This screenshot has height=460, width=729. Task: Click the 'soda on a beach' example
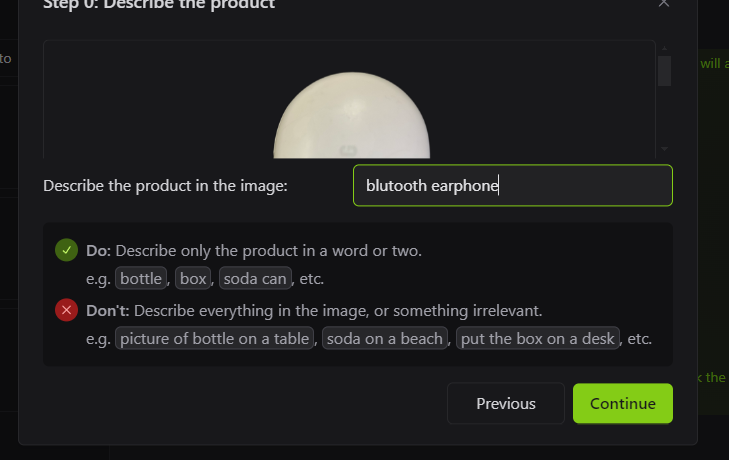click(x=384, y=338)
